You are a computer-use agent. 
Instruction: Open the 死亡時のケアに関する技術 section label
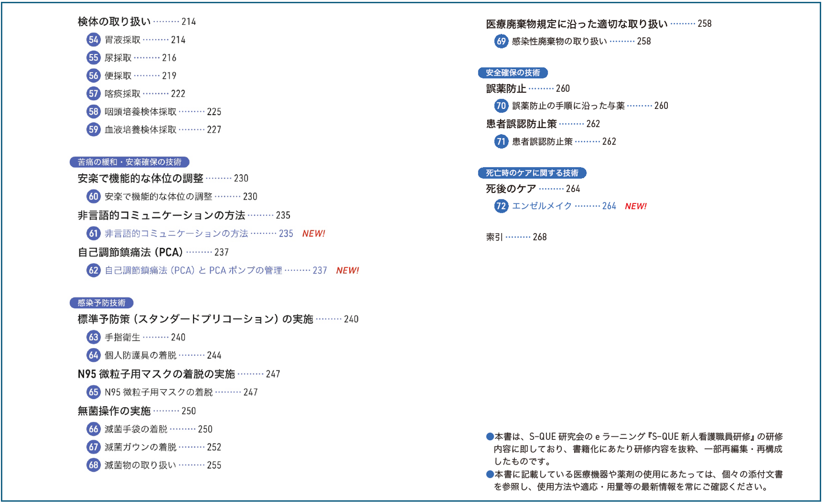tap(532, 173)
